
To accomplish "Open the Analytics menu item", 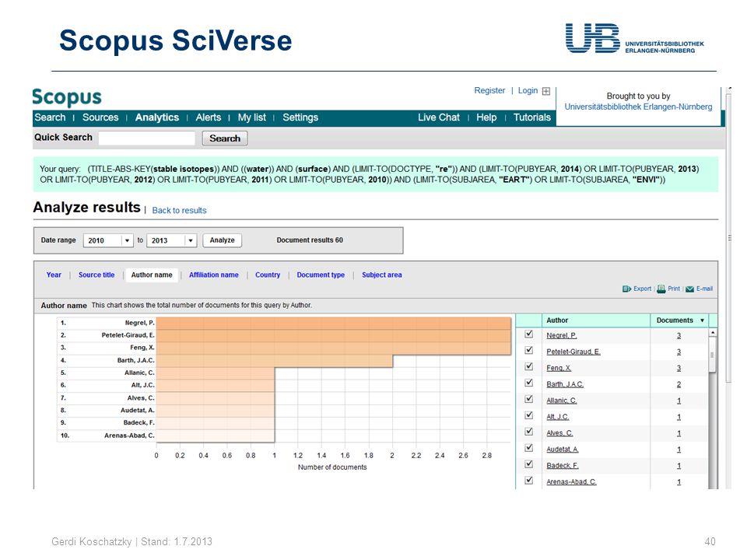I will (x=157, y=117).
